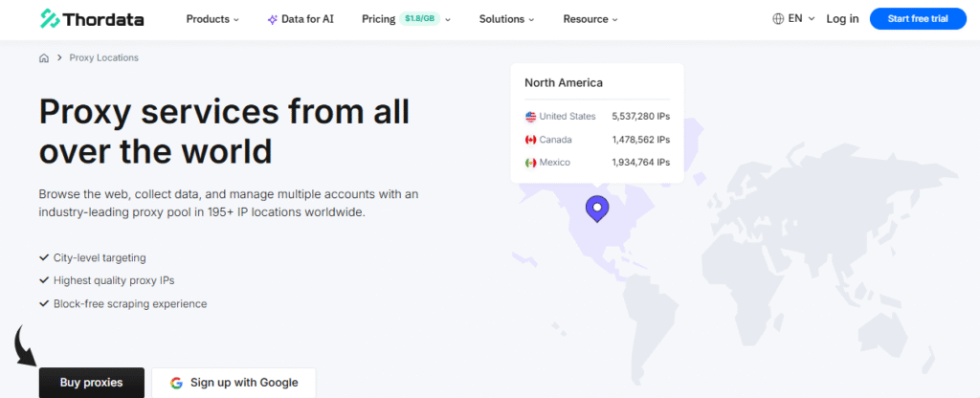Viewport: 980px width, 398px height.
Task: Click the Buy proxies button
Action: point(92,383)
